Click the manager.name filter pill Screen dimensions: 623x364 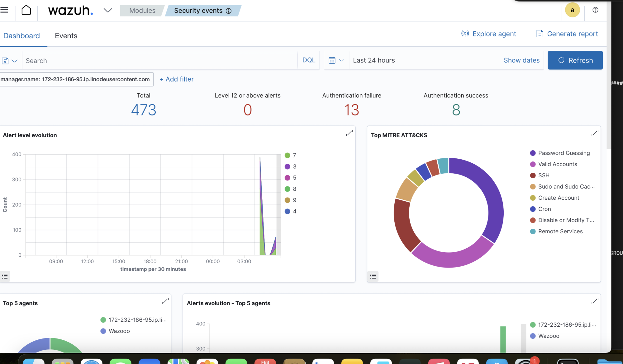(76, 79)
